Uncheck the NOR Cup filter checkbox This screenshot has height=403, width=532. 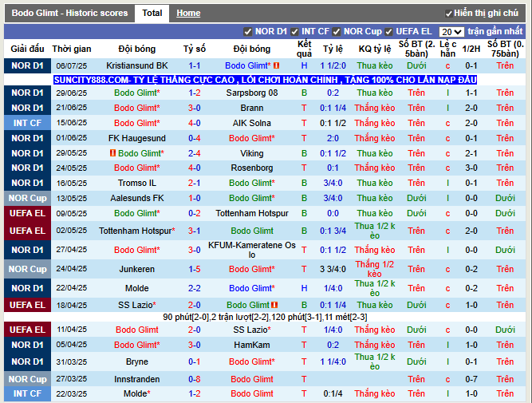click(x=337, y=32)
